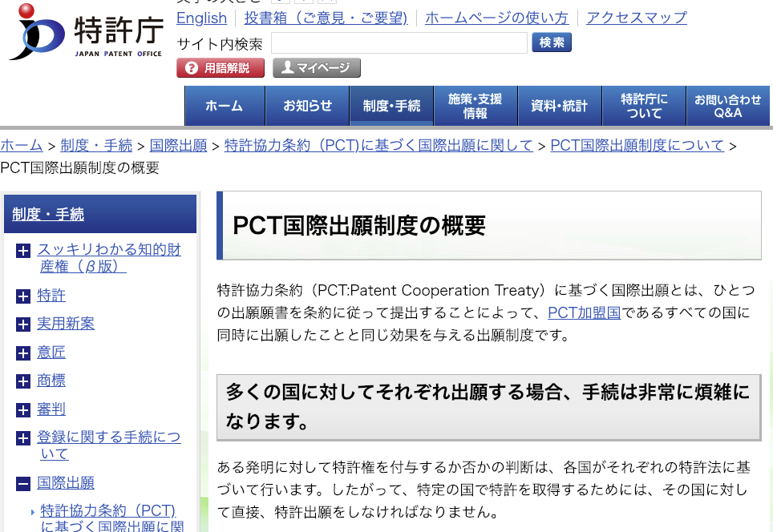The height and width of the screenshot is (532, 773).
Task: Open the 意匠 sidebar link
Action: [51, 353]
